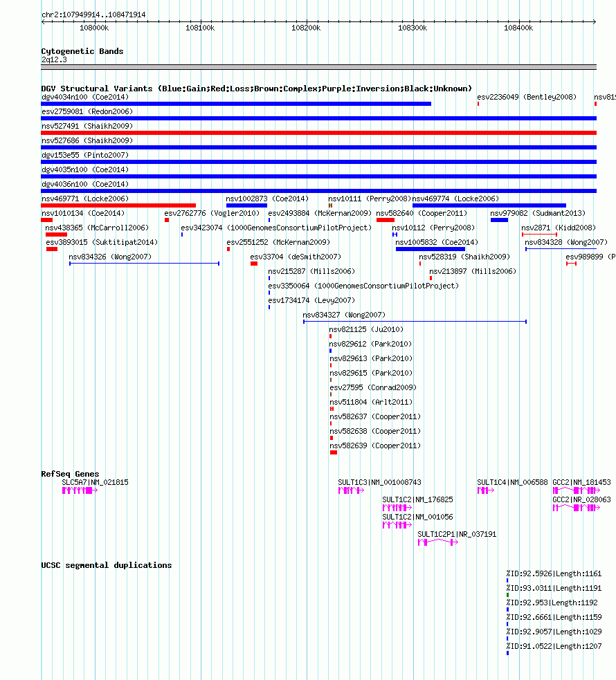Select esv2762776 (Vogler2010) label

point(212,213)
